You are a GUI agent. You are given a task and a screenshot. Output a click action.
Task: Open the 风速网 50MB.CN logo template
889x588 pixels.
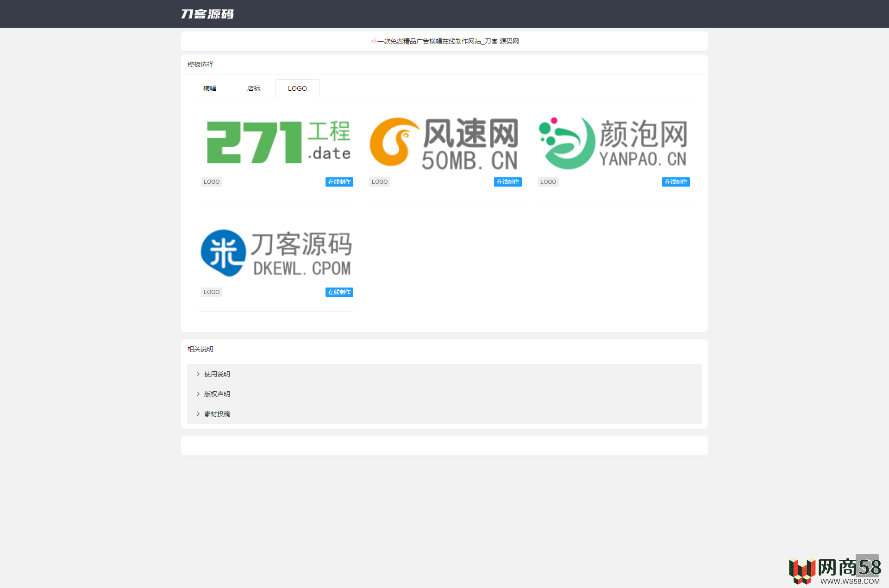pyautogui.click(x=444, y=142)
